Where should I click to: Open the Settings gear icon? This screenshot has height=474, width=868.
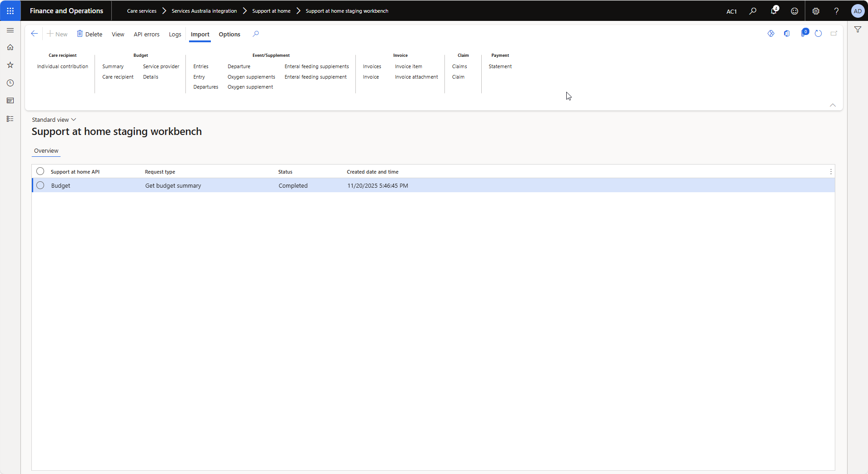816,11
